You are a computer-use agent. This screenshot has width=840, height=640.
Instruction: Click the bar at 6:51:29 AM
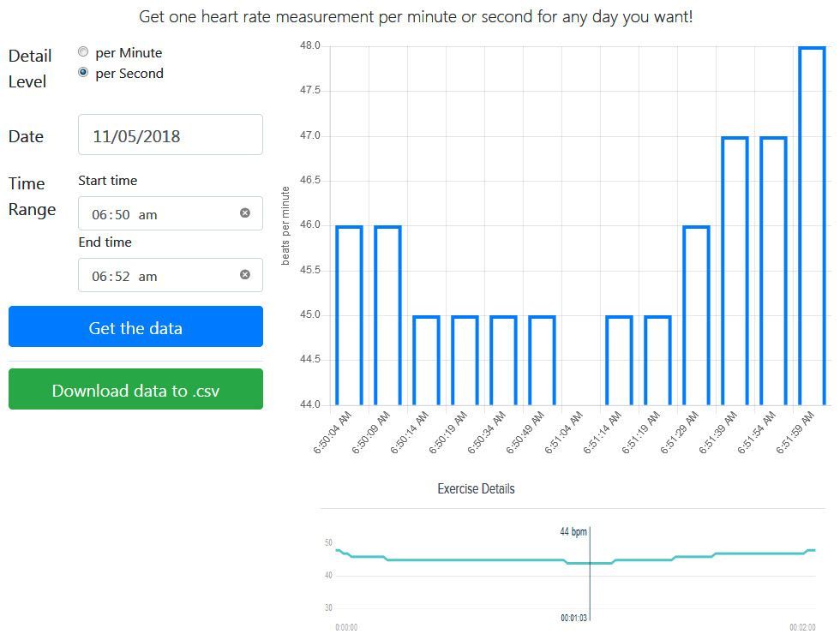click(696, 315)
